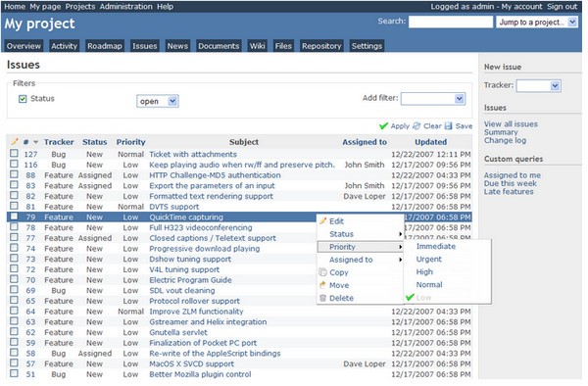This screenshot has height=386, width=588.
Task: Open My account link
Action: point(521,7)
